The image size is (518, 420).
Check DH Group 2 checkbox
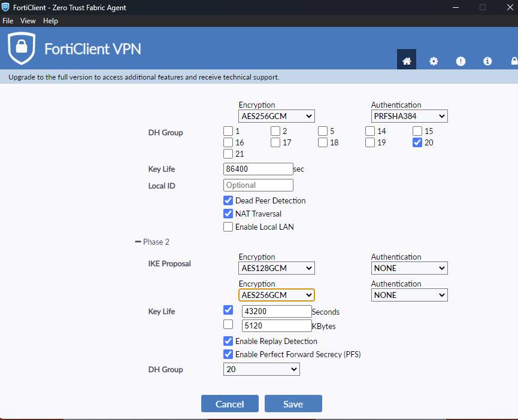coord(275,131)
